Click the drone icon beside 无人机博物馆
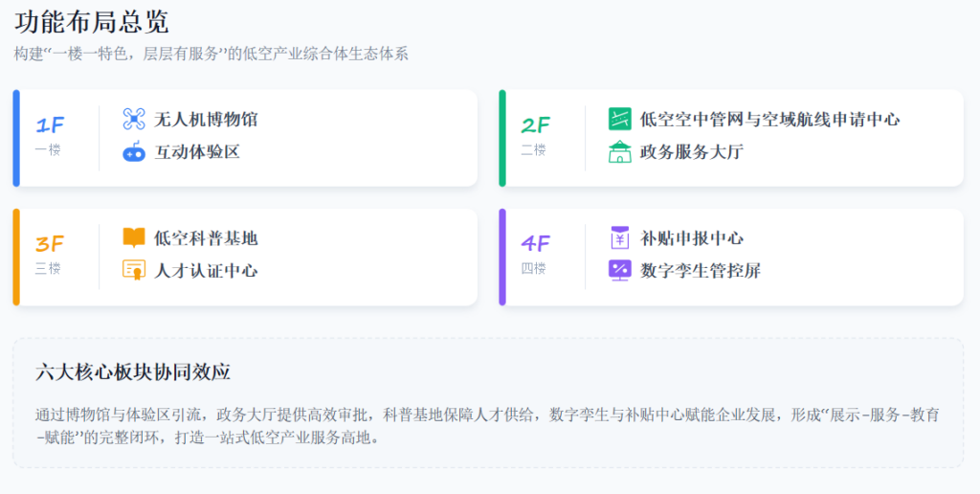The image size is (980, 494). [134, 120]
